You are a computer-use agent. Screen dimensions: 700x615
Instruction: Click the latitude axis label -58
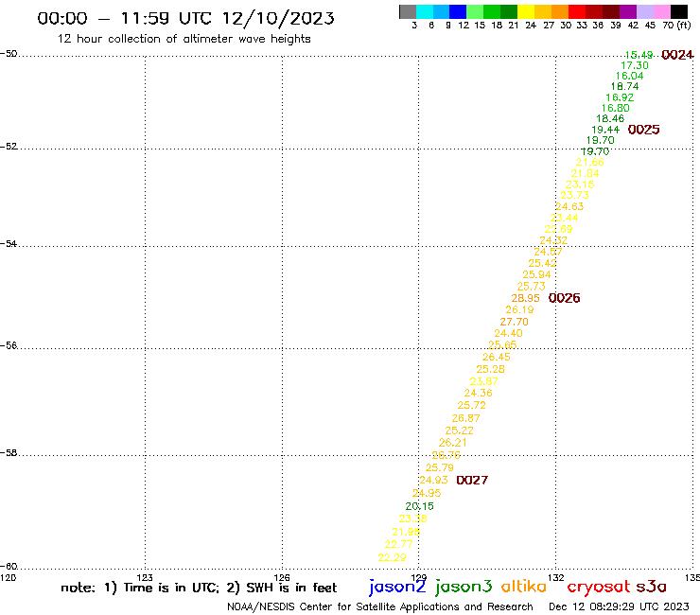tap(9, 453)
